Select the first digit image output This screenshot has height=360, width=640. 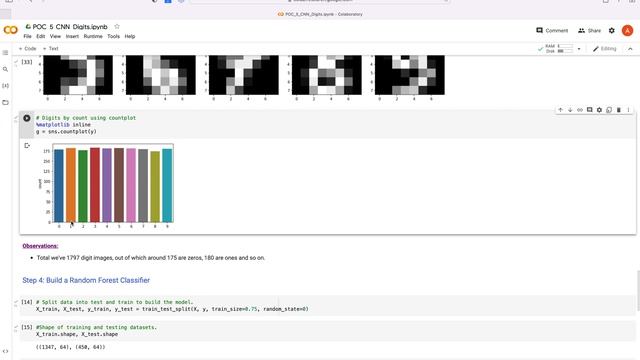(x=78, y=75)
